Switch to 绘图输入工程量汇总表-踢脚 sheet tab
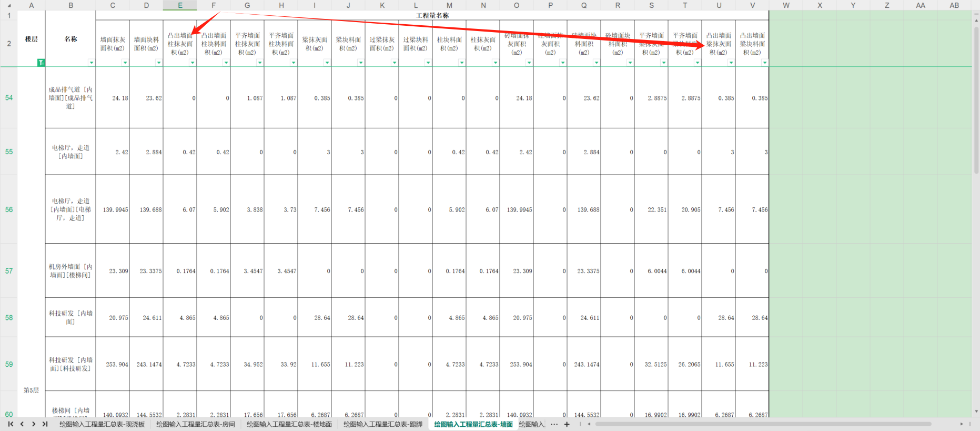Screen dimensions: 980x431 click(x=383, y=424)
